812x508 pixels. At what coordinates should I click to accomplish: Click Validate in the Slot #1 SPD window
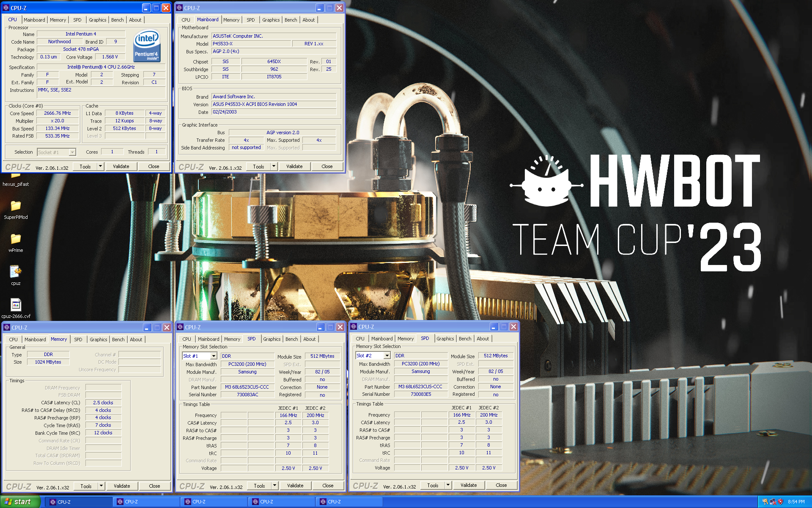point(295,486)
